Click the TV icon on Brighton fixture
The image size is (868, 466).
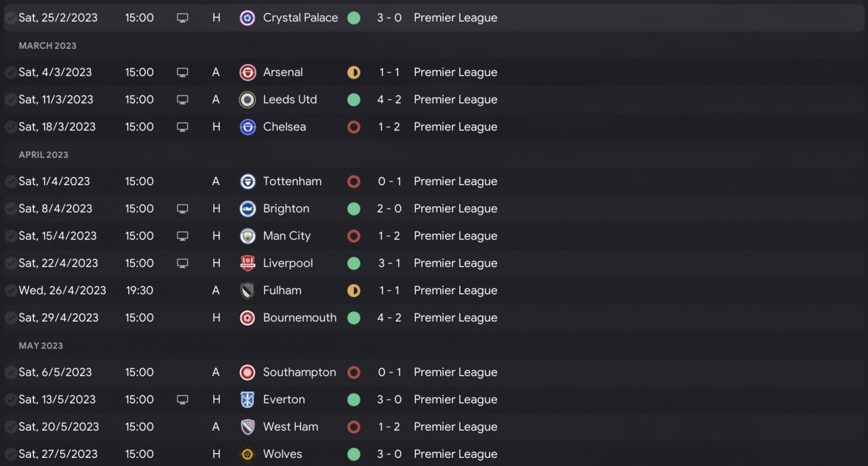[x=182, y=209]
